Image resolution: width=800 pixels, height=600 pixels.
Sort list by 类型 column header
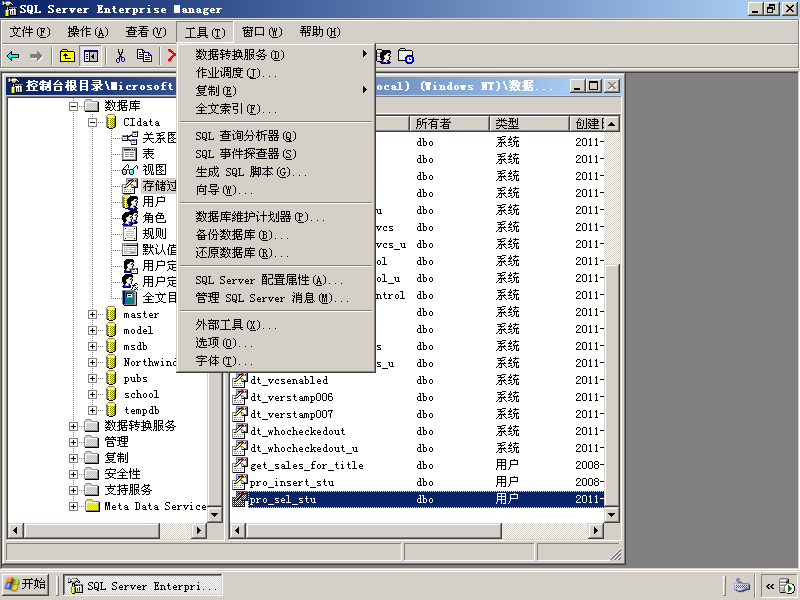click(x=529, y=123)
